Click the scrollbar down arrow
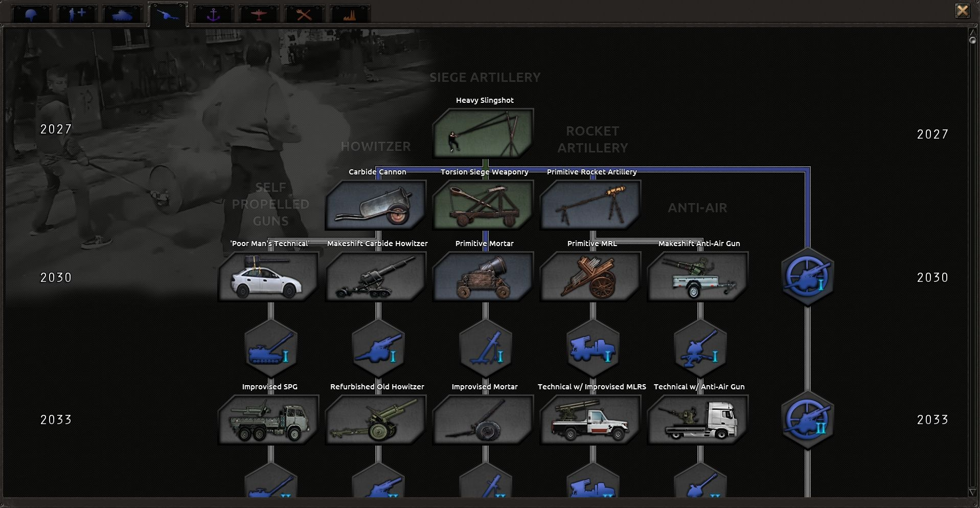Screen dimensions: 980x508 pos(972,492)
